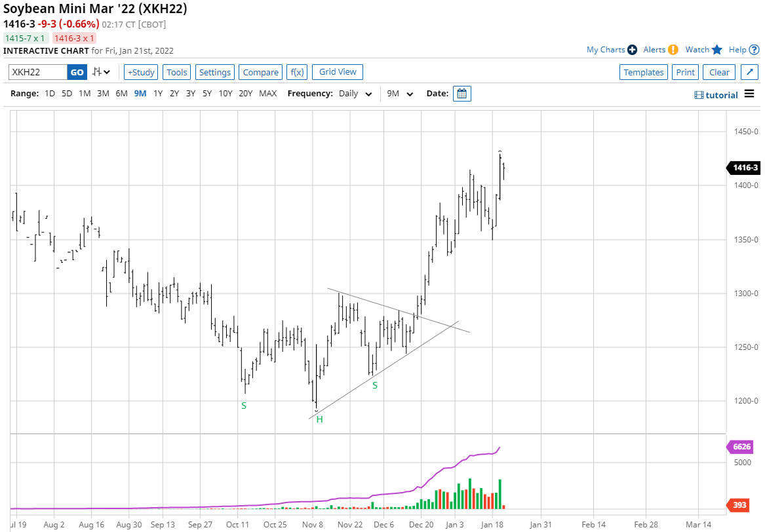Select the 1Y range

(157, 94)
